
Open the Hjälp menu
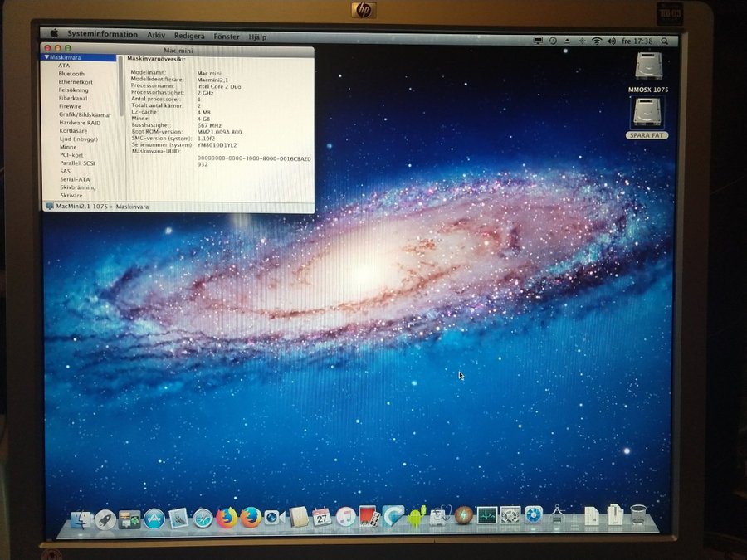pos(257,37)
